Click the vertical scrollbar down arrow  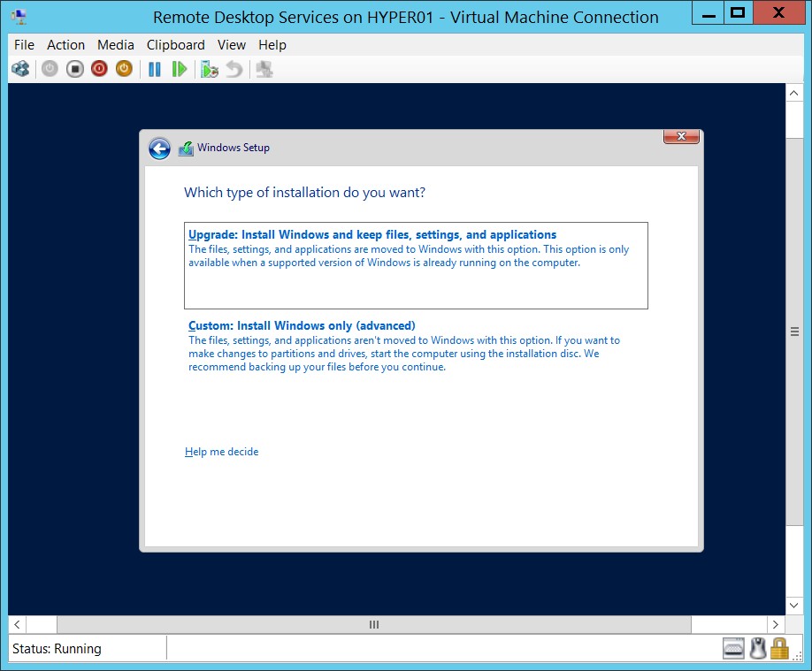click(793, 606)
